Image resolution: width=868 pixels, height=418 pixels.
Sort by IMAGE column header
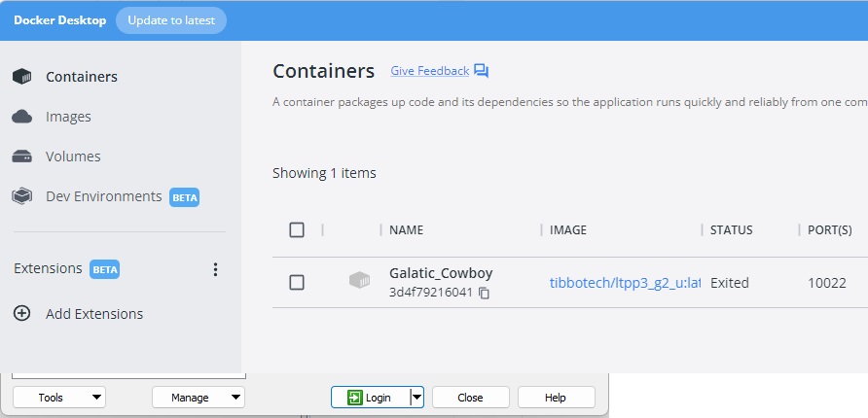(x=568, y=230)
